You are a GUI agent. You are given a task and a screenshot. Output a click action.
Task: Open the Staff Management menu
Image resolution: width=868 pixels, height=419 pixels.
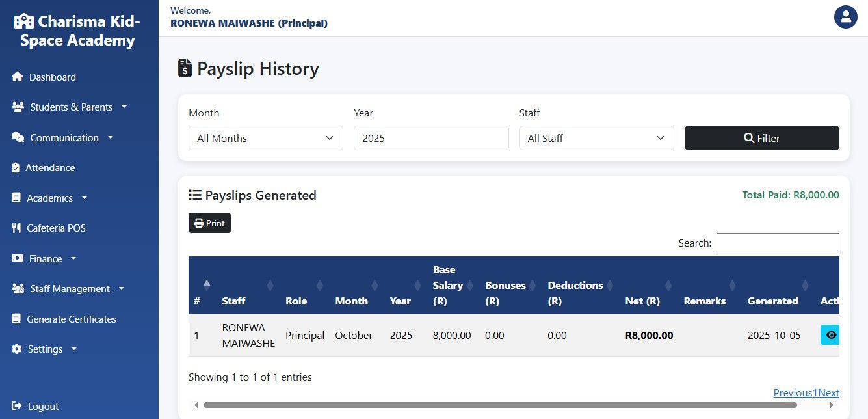[x=68, y=289]
